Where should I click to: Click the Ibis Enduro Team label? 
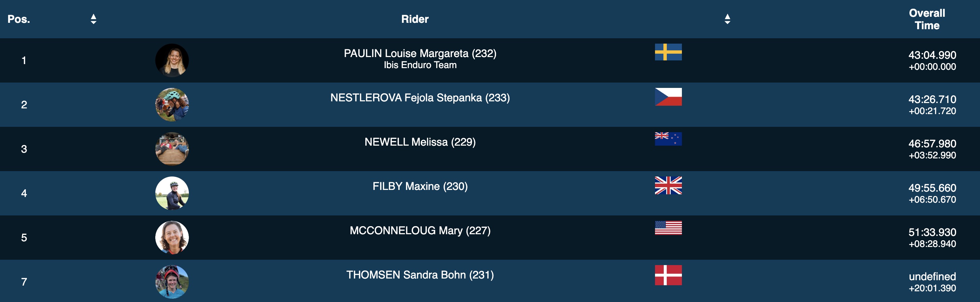coord(420,65)
